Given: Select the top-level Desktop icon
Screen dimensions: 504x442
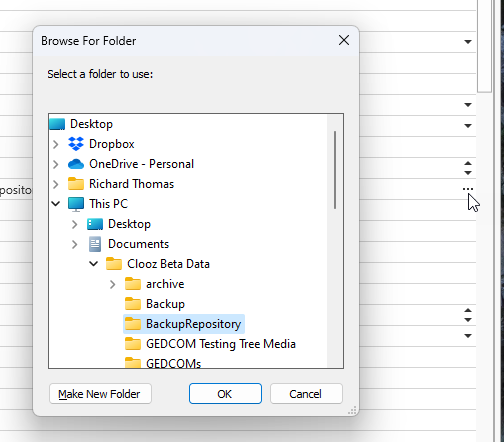Looking at the screenshot, I should point(57,124).
